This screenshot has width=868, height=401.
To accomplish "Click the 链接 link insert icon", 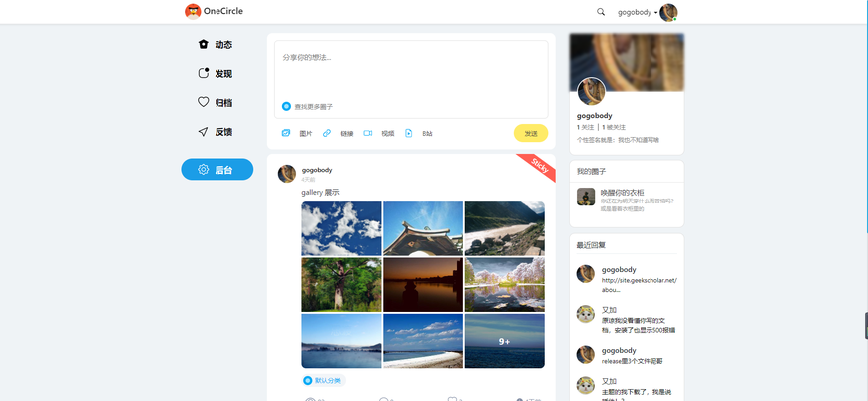I will [x=327, y=133].
